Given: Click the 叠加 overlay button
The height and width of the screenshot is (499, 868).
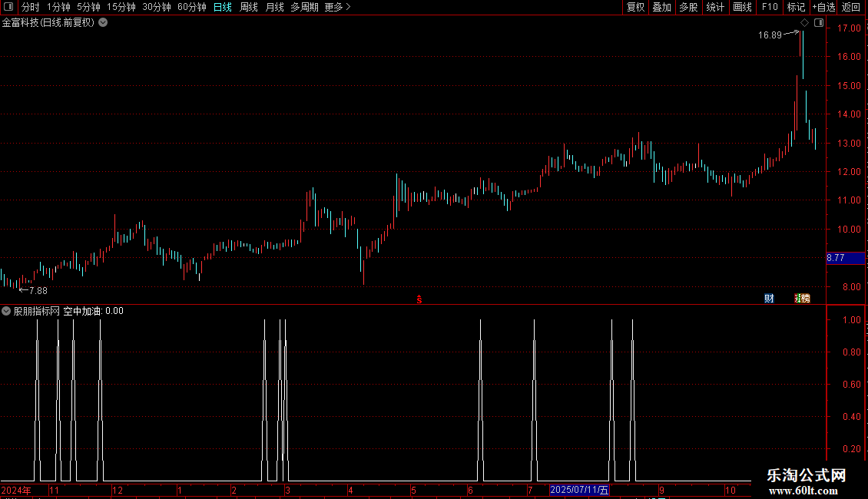Looking at the screenshot, I should coord(661,7).
